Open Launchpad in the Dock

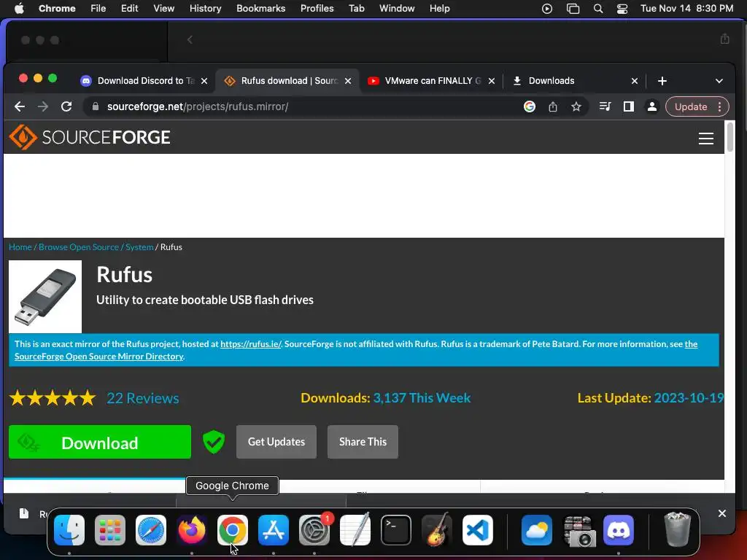click(110, 530)
